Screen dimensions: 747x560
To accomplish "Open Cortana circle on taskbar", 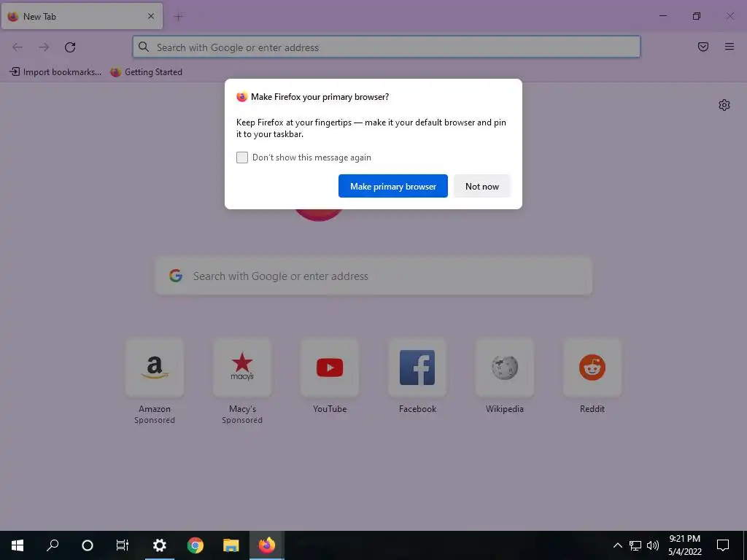I will 88,545.
